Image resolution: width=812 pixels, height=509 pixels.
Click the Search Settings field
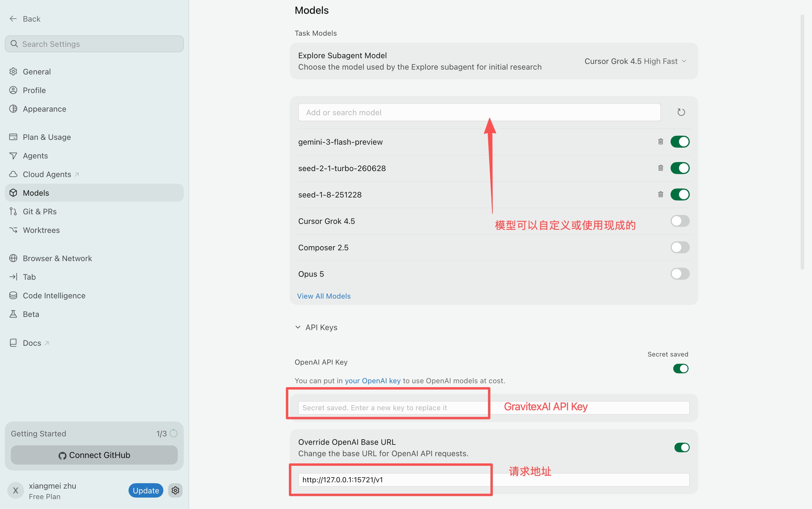point(94,44)
